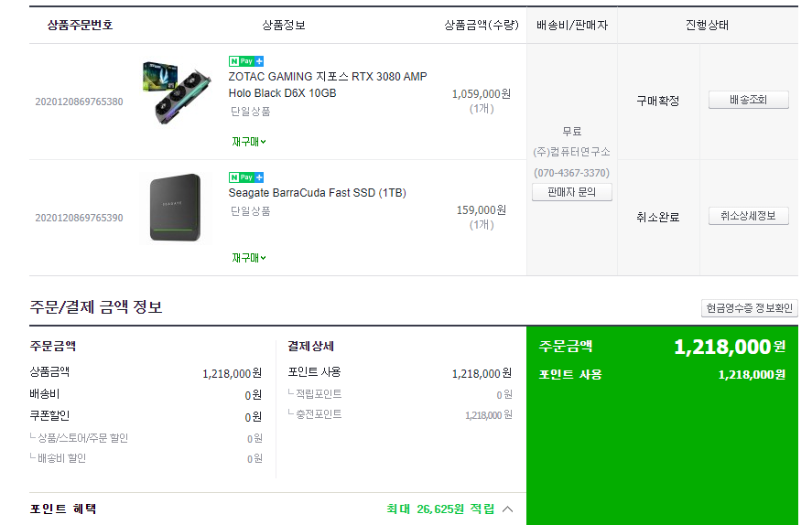Click the 배송조회 button

pos(748,101)
